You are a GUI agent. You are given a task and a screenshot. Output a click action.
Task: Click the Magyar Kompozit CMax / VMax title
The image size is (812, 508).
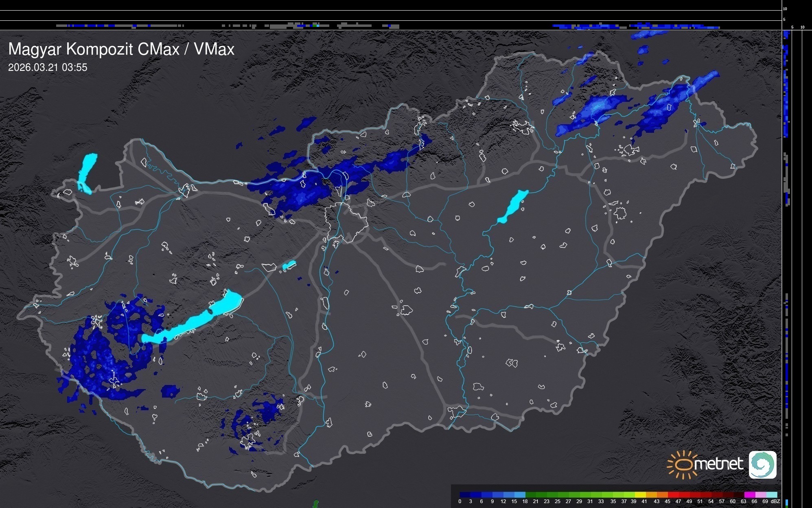121,49
